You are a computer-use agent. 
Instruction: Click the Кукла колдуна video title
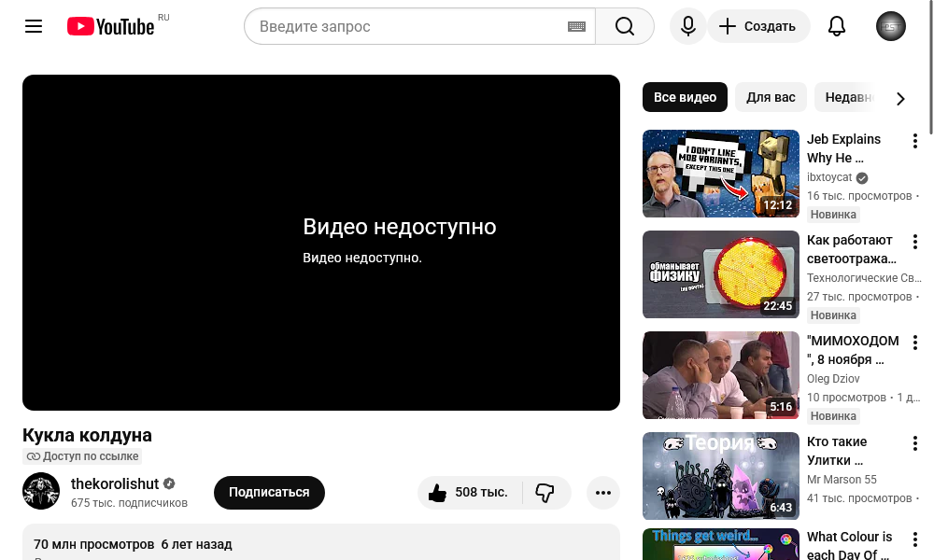87,435
